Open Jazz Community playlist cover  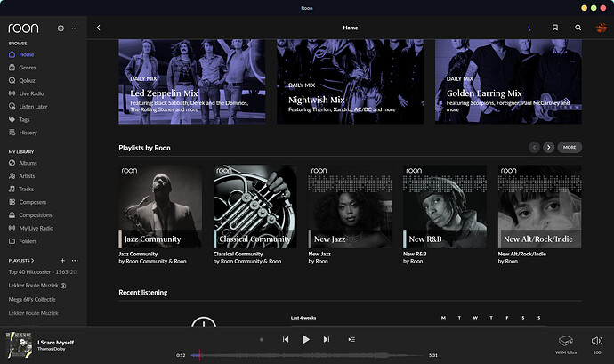(160, 206)
